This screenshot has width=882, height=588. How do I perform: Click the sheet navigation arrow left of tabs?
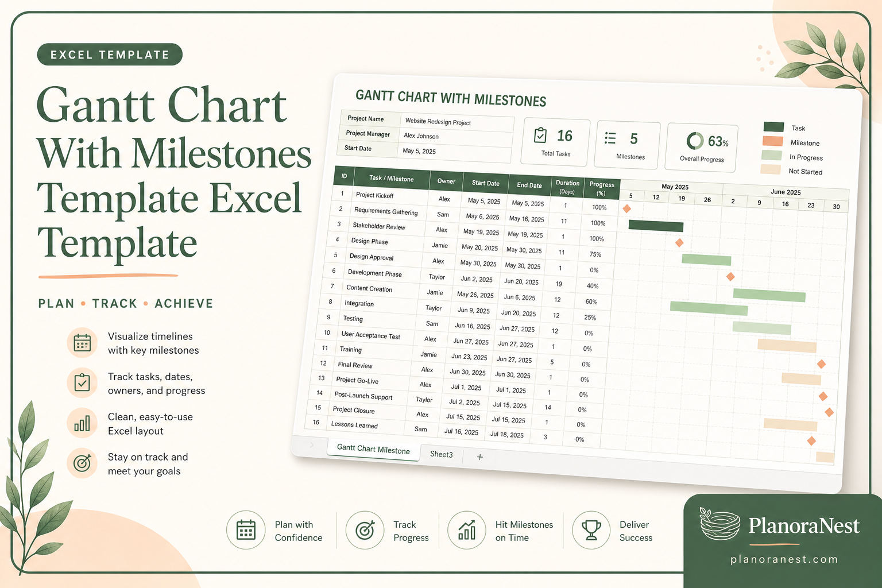pos(312,445)
